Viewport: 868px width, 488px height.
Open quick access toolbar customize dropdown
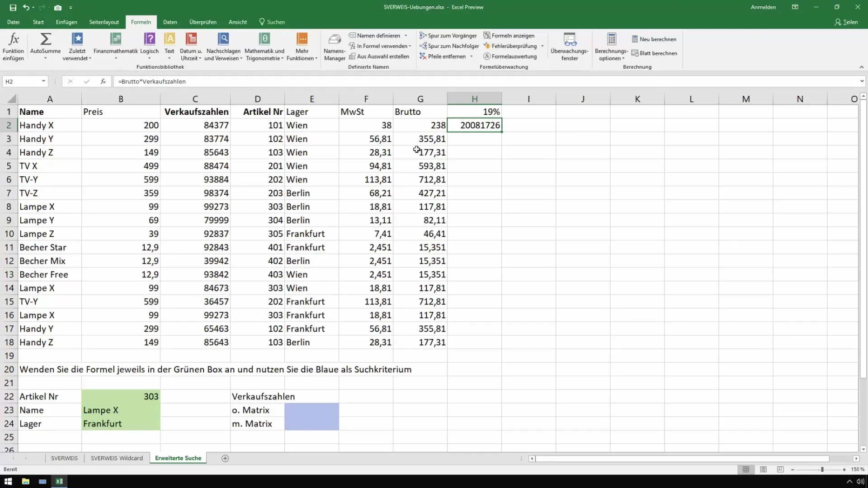[x=71, y=8]
